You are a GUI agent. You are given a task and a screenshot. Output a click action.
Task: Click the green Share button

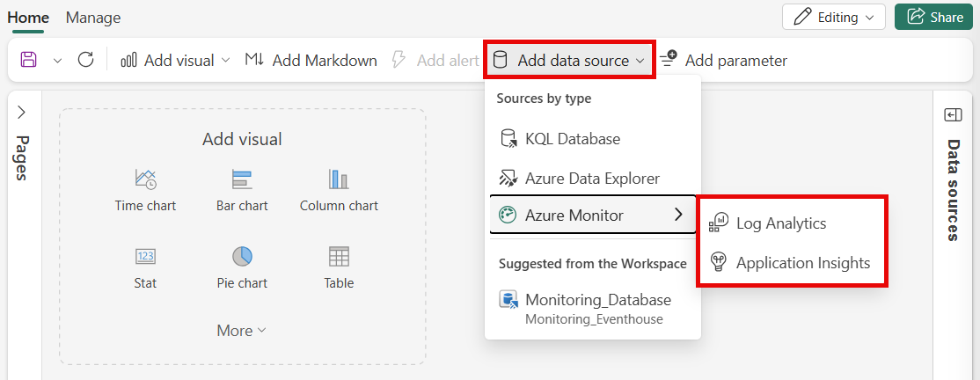point(935,17)
